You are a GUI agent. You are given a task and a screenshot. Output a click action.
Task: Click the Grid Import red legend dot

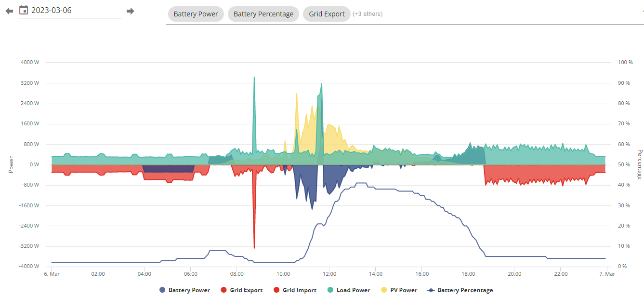[x=276, y=290]
